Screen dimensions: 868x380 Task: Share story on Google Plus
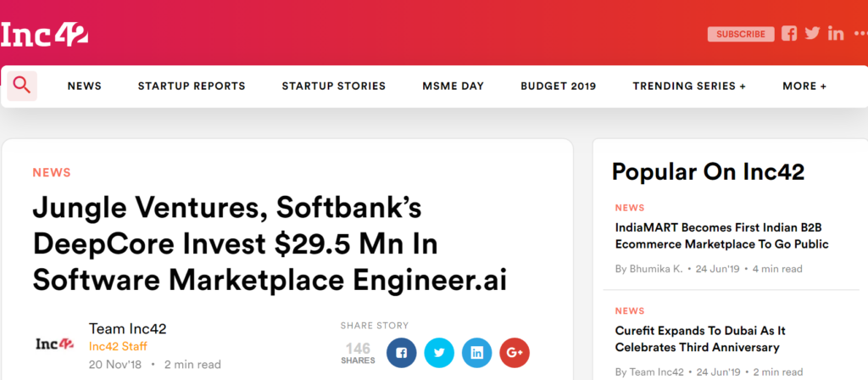click(515, 352)
